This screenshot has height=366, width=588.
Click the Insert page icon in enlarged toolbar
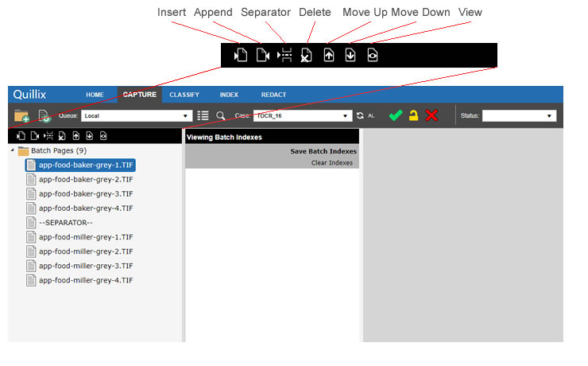[x=241, y=55]
